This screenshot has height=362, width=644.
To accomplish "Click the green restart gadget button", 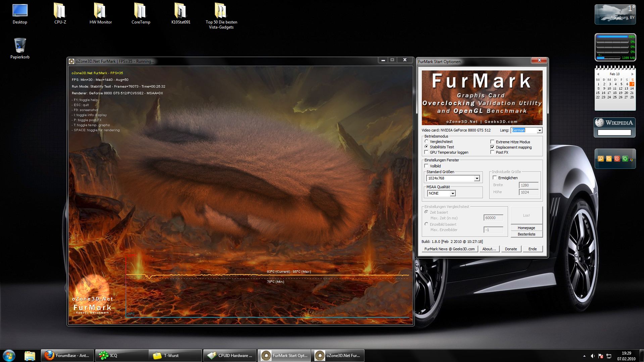I will tap(625, 159).
